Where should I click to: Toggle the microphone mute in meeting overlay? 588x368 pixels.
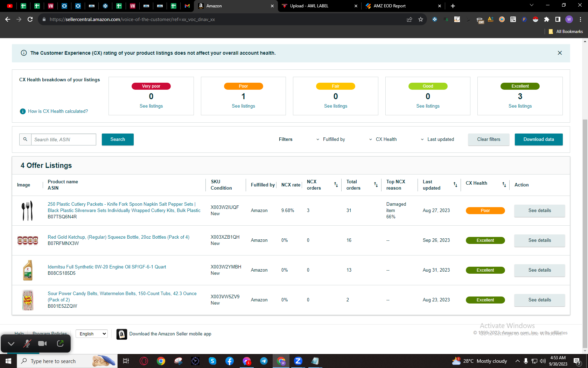[x=27, y=344]
